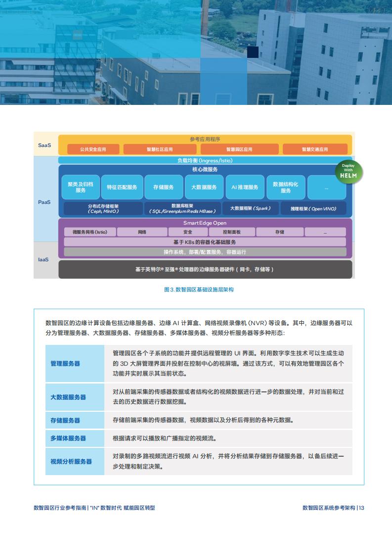Viewport: 392px width, 533px height.
Task: Click the 大数据服务 box
Action: [x=204, y=187]
